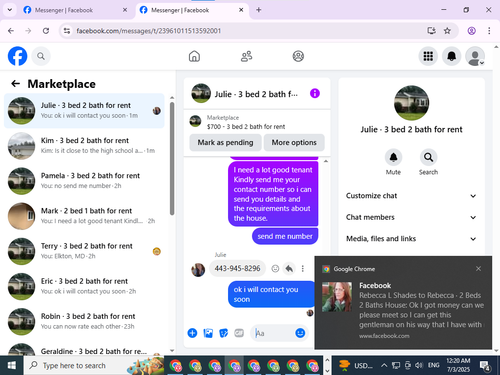500x375 pixels.
Task: Open the plus actions in the composer
Action: coord(192,333)
